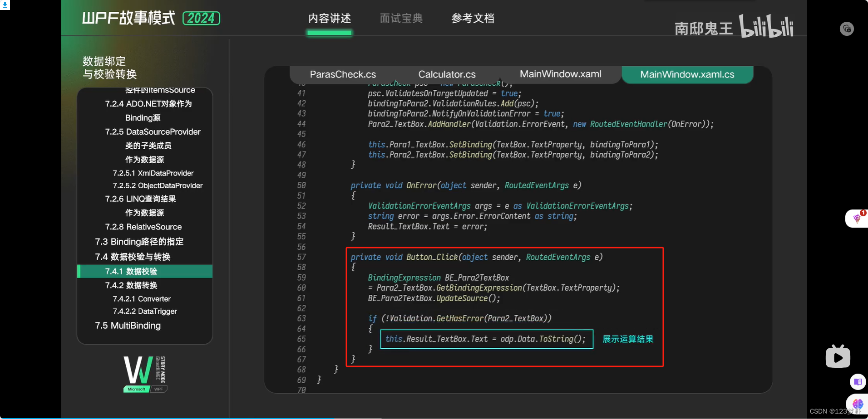Click the CSDN @123 watermark text

point(835,411)
